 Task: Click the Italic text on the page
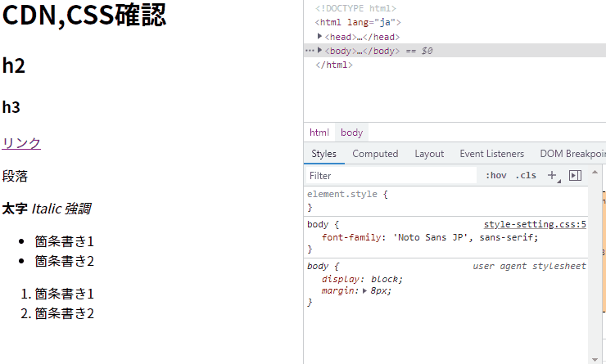[47, 209]
